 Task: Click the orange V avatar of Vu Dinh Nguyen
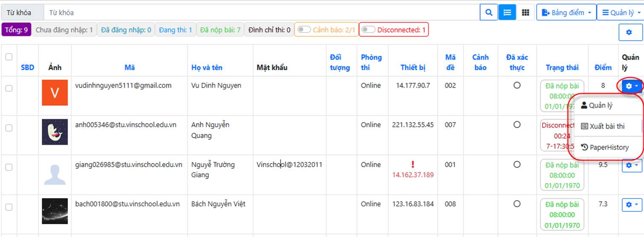tap(55, 92)
